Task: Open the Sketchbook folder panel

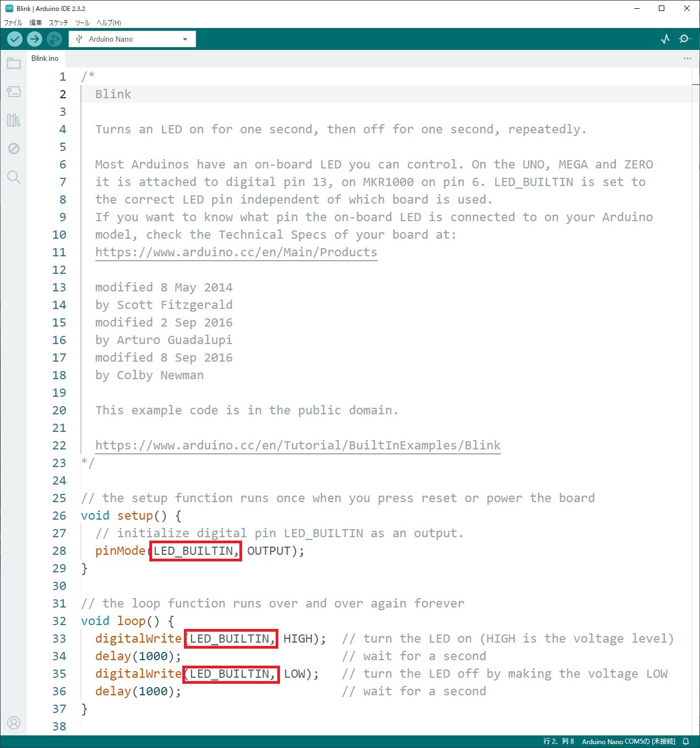Action: 14,63
